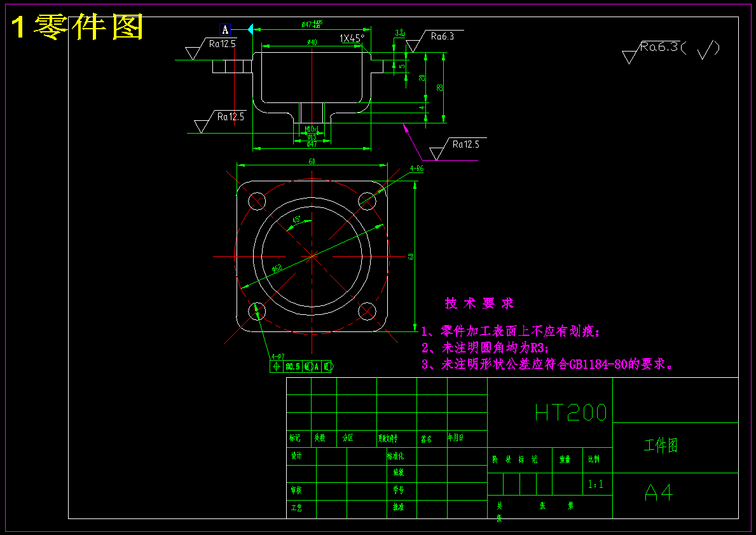Select the "标记" cell in revision table
This screenshot has width=756, height=535.
(x=295, y=438)
